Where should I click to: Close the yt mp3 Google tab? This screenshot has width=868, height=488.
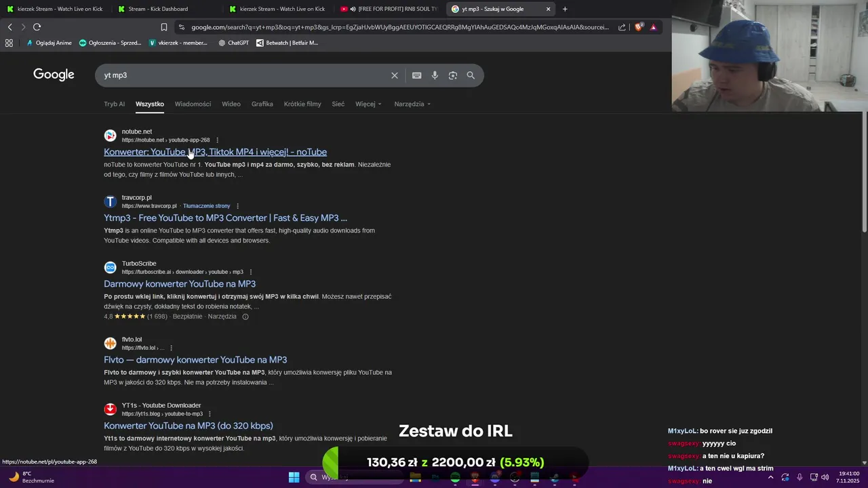[548, 9]
